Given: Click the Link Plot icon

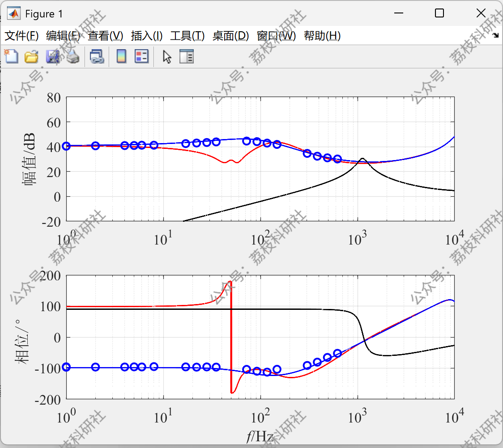Looking at the screenshot, I should [x=97, y=56].
